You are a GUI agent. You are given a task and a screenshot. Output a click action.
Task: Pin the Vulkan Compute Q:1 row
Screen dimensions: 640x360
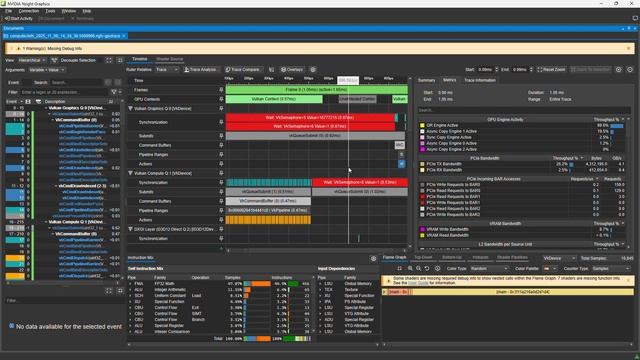(221, 173)
